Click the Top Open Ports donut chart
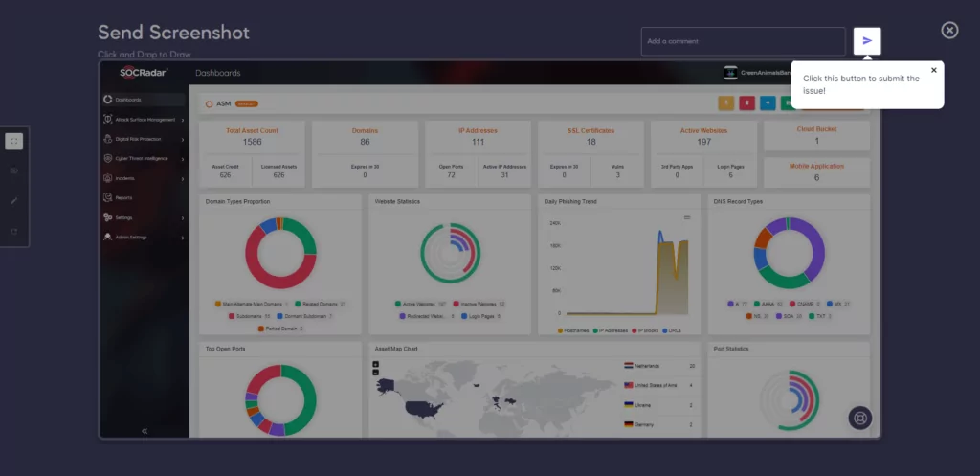 click(280, 400)
